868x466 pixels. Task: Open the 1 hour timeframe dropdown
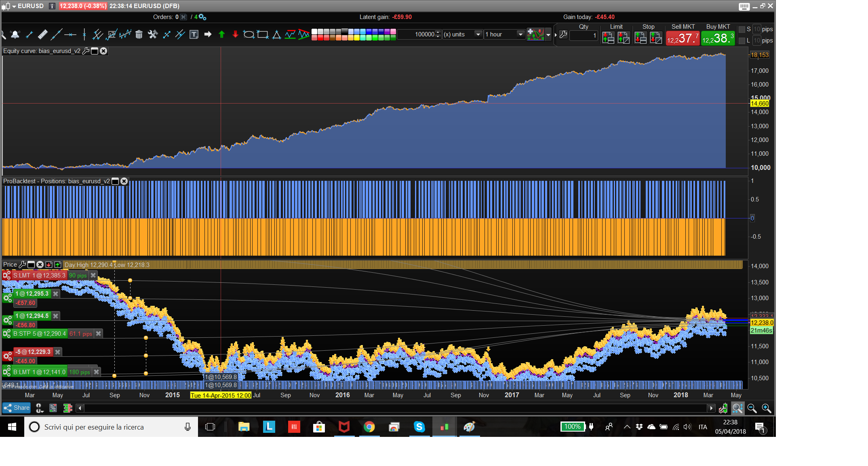(x=520, y=34)
